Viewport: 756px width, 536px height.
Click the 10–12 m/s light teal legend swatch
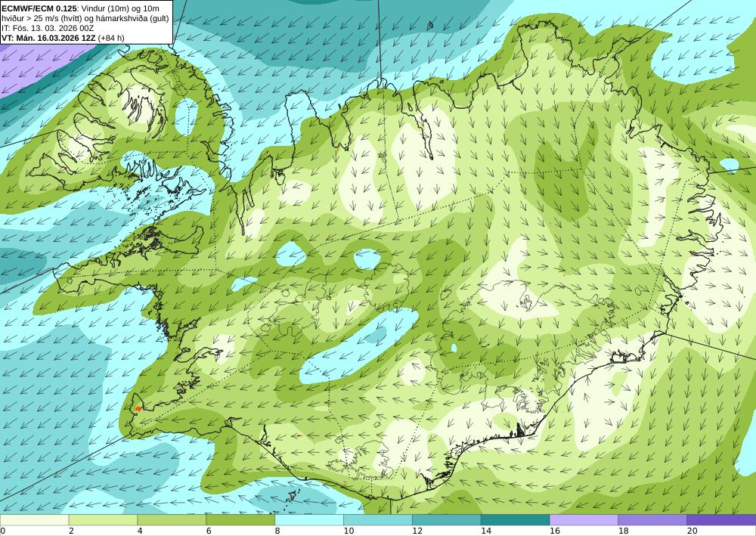coord(377,519)
